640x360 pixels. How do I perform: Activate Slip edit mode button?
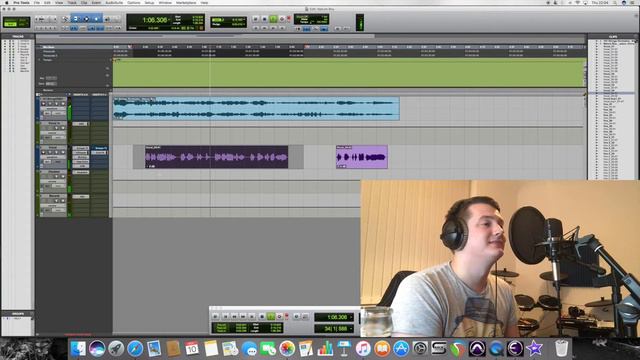tap(11, 24)
